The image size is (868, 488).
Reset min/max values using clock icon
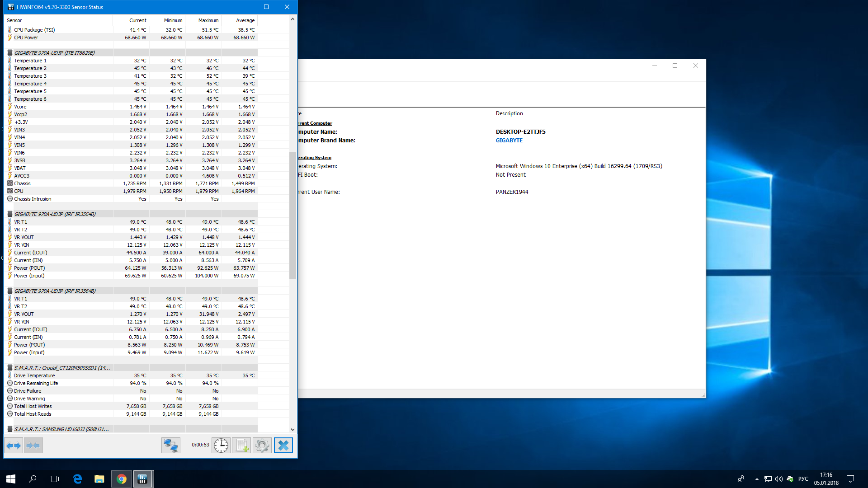click(221, 446)
